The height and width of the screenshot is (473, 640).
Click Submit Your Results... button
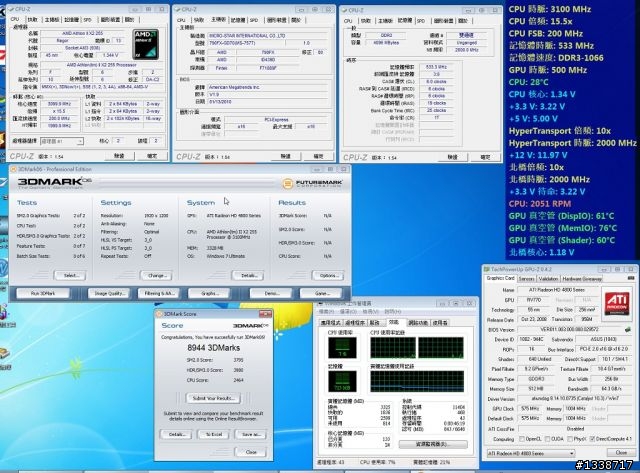[x=213, y=398]
